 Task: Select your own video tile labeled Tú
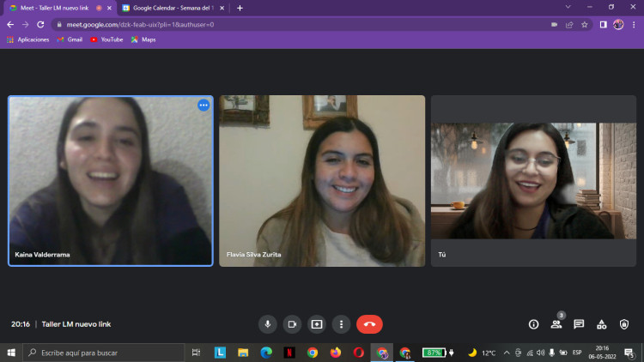533,181
